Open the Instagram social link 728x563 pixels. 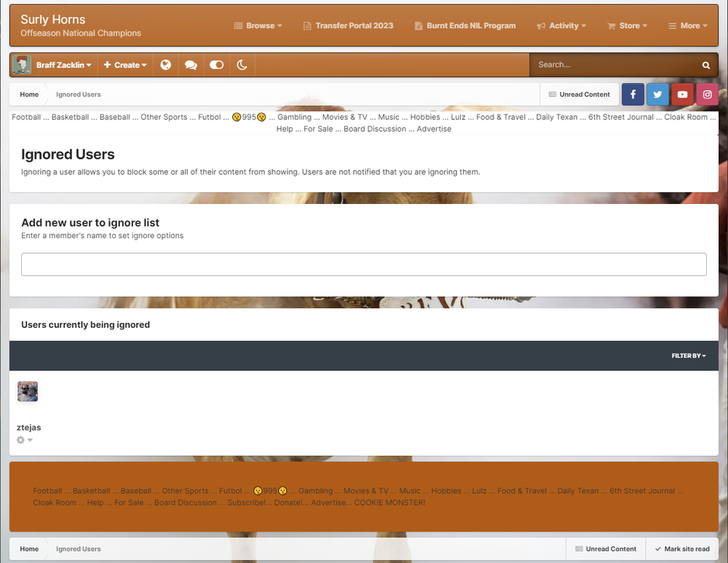click(x=707, y=95)
